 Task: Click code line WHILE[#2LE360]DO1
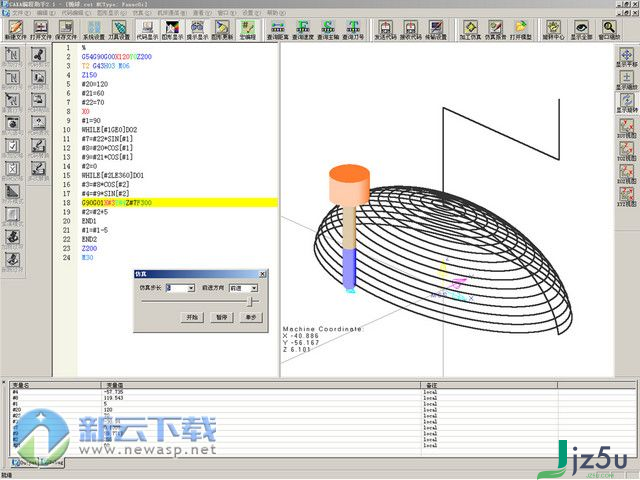(113, 176)
